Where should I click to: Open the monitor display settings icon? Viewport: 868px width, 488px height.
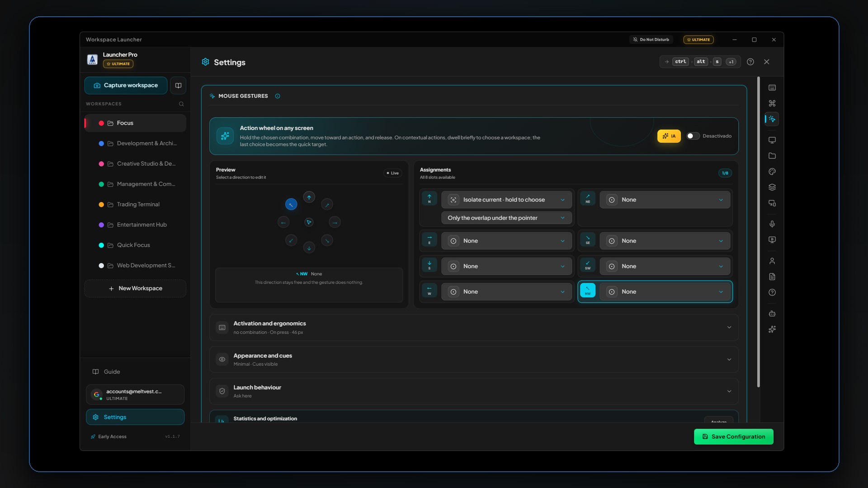pyautogui.click(x=772, y=140)
